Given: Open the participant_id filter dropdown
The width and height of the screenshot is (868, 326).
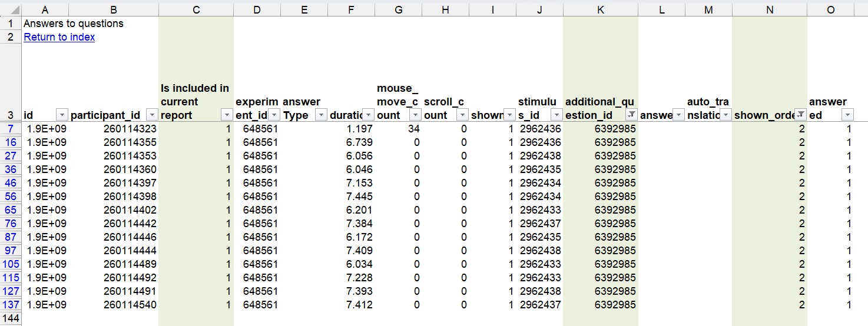Looking at the screenshot, I should point(152,115).
